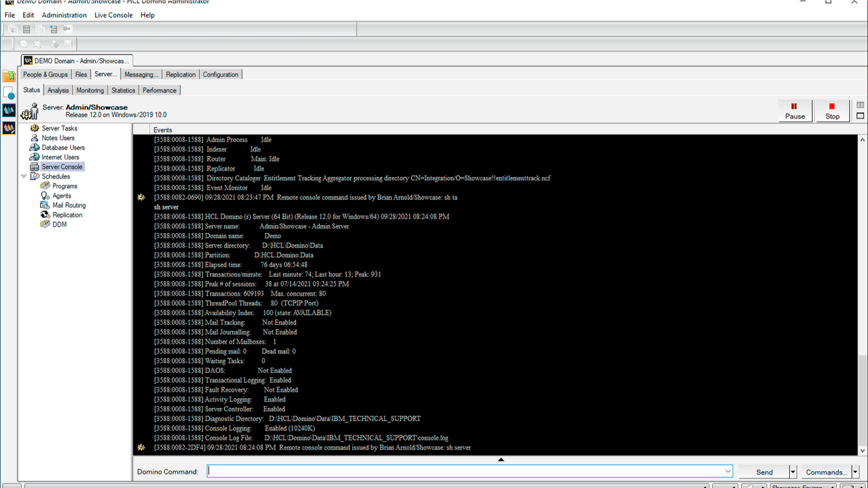The width and height of the screenshot is (868, 488).
Task: Switch to the Statistics tab
Action: [123, 90]
